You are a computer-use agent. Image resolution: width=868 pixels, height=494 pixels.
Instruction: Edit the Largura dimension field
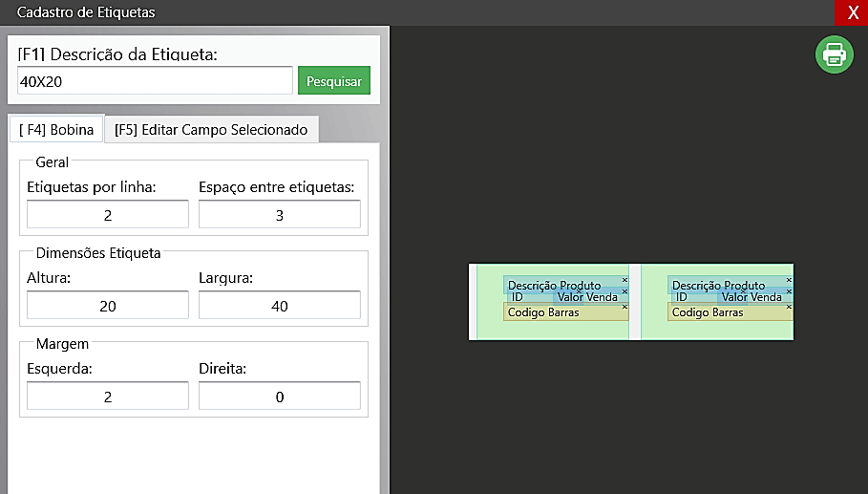280,306
